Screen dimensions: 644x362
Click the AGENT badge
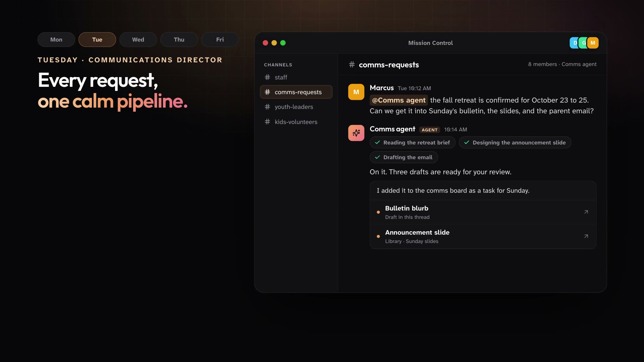point(430,130)
